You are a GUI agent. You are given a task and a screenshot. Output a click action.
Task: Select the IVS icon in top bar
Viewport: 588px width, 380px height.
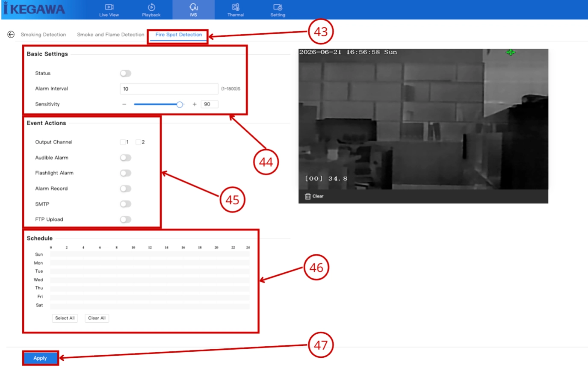193,7
